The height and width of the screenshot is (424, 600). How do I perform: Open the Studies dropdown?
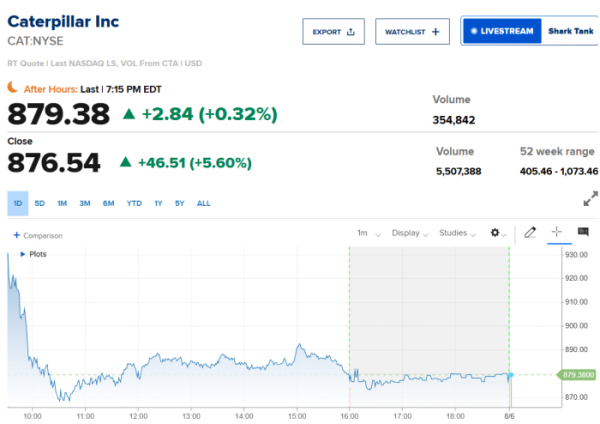point(457,233)
